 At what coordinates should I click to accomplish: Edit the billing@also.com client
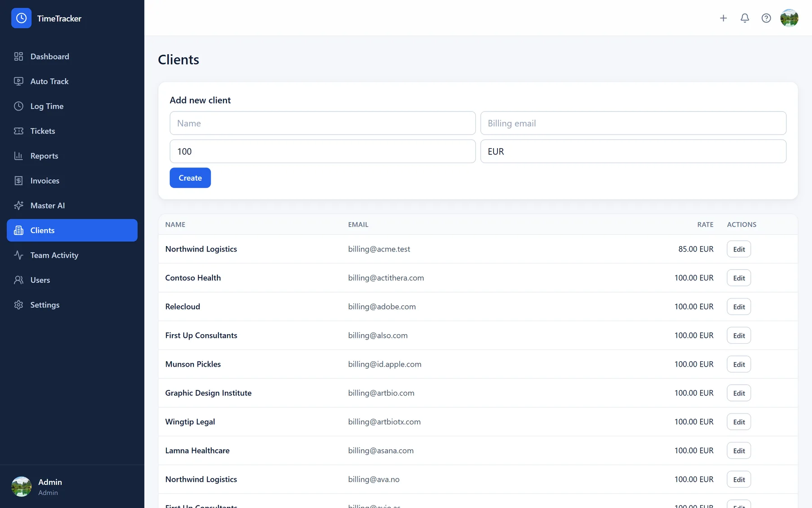[739, 336]
